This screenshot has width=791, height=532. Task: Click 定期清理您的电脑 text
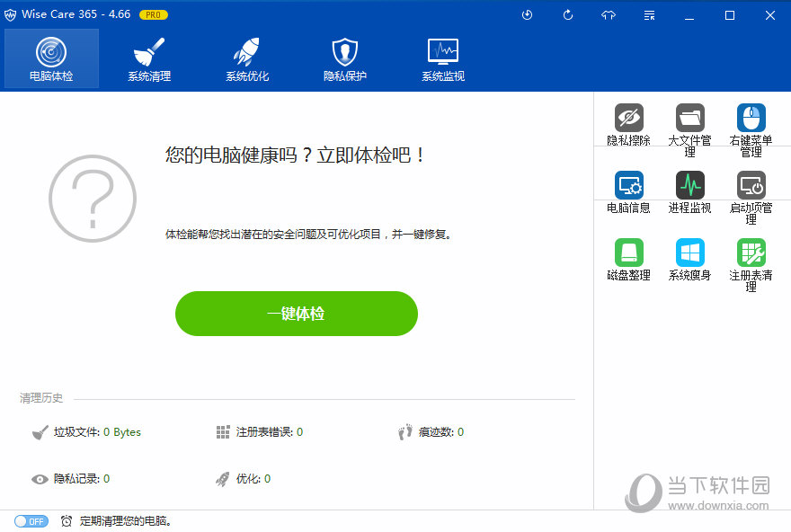(125, 521)
